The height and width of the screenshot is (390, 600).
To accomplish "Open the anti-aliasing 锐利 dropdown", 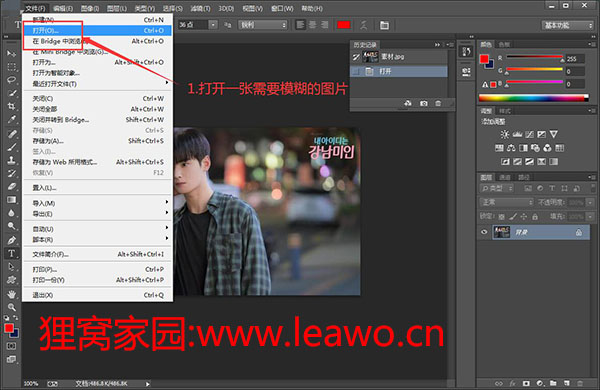I will pyautogui.click(x=262, y=25).
